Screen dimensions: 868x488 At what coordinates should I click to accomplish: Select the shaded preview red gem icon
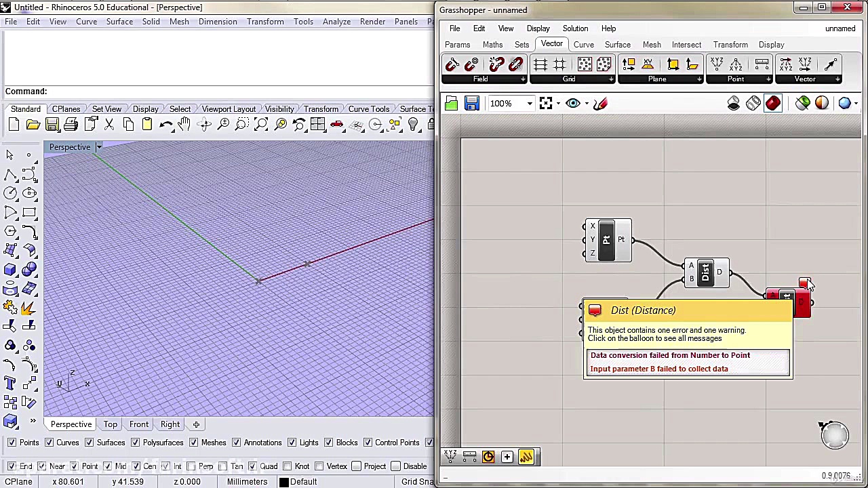coord(773,103)
